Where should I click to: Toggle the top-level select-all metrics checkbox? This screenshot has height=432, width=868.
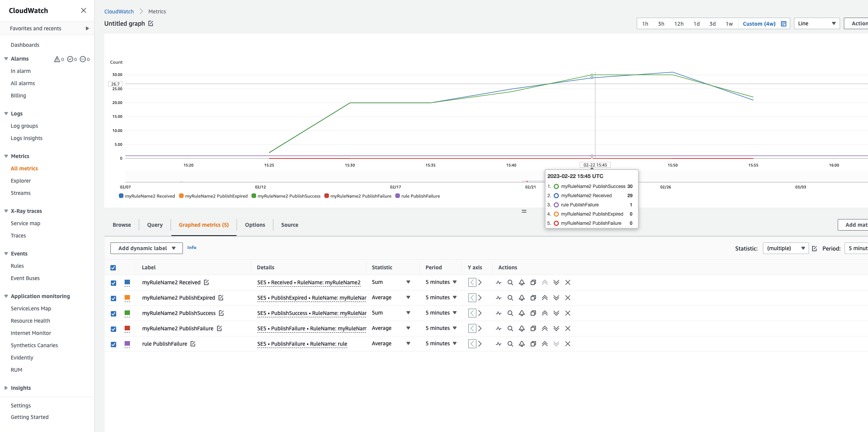pos(113,267)
